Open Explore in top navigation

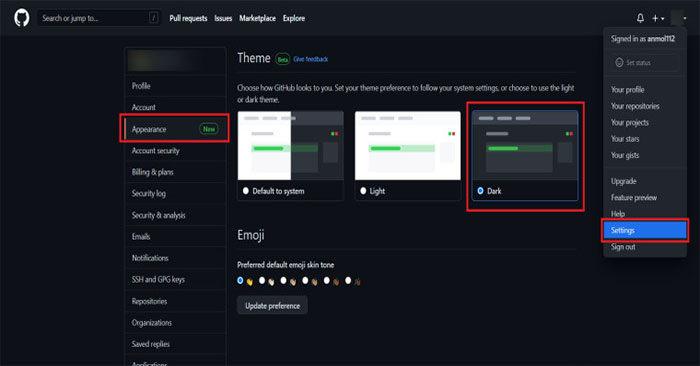(x=294, y=18)
